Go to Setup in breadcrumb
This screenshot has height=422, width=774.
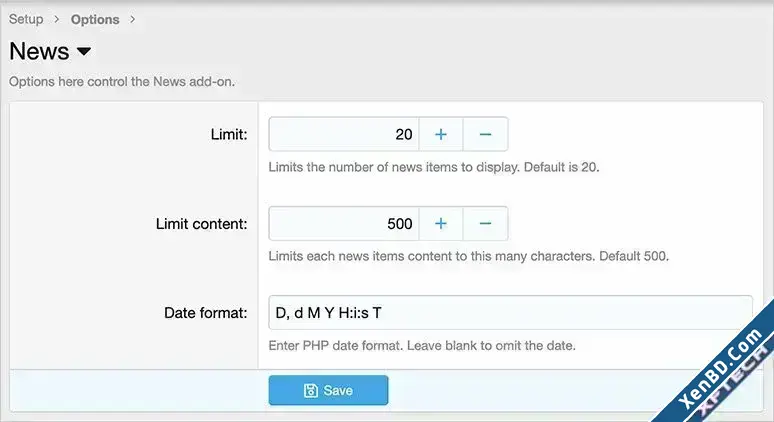[26, 19]
